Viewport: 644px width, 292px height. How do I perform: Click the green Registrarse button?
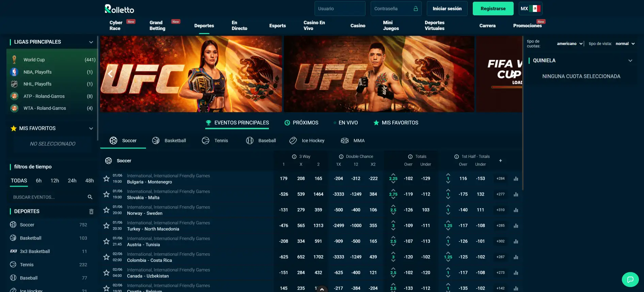[493, 9]
